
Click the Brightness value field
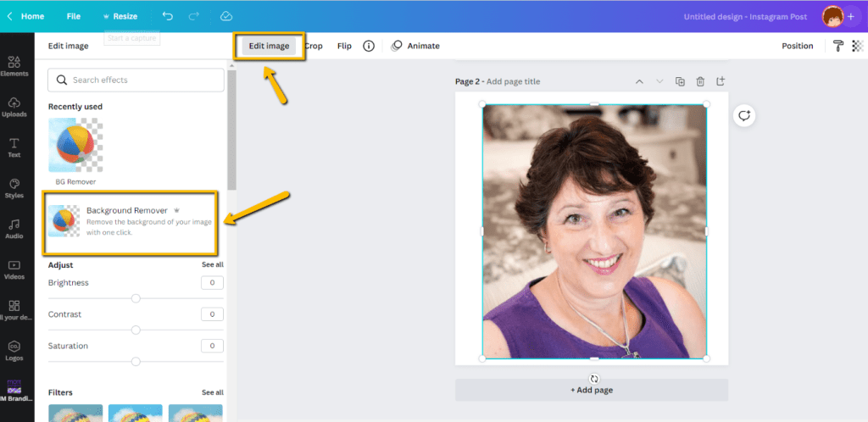[213, 283]
